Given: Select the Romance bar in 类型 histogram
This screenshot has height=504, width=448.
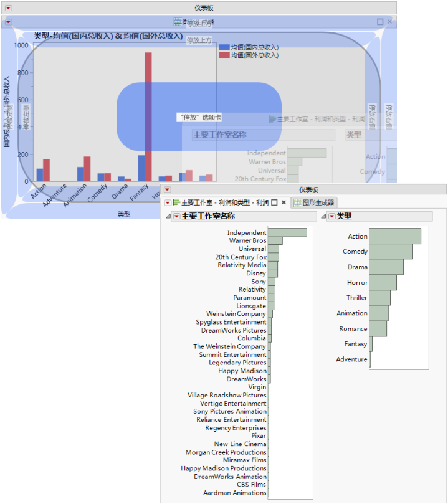Looking at the screenshot, I should [378, 328].
